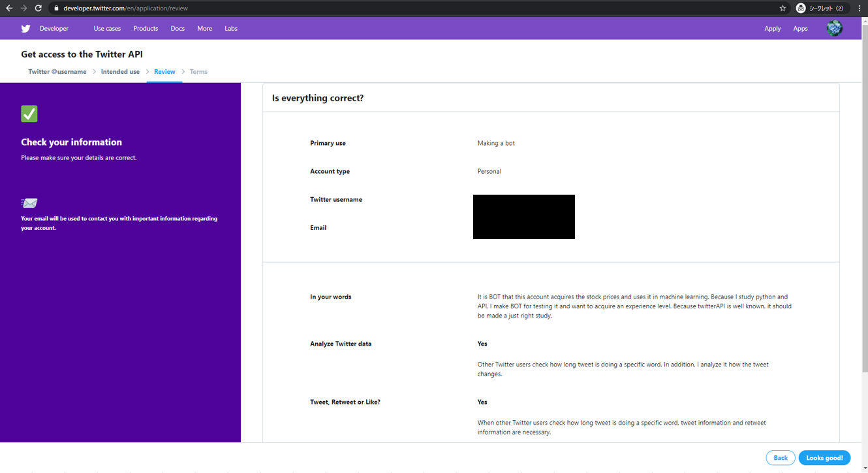868x473 pixels.
Task: Open the Apps link in header
Action: coord(800,29)
